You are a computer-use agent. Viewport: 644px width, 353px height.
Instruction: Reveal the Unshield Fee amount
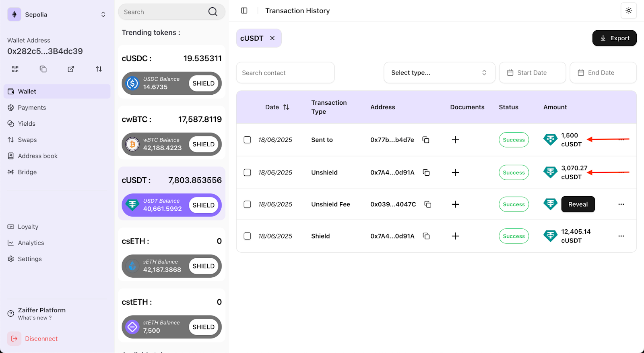(578, 204)
